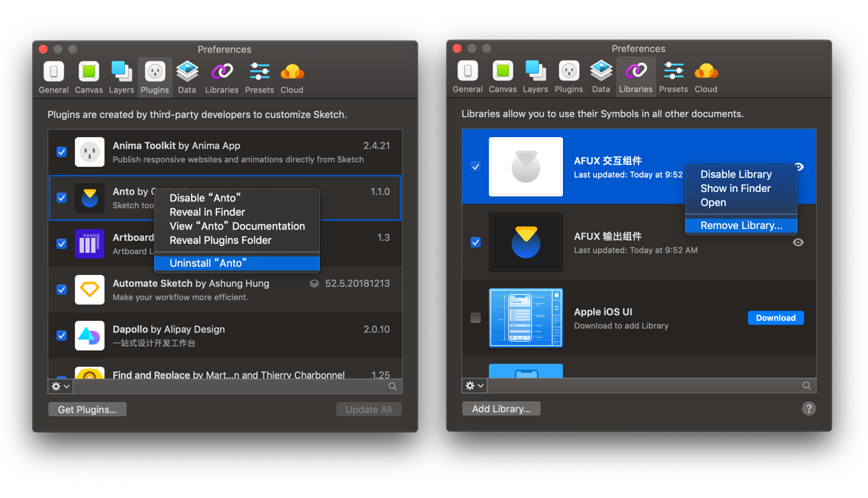Click the Add Library... button
The width and height of the screenshot is (868, 498).
coord(501,409)
